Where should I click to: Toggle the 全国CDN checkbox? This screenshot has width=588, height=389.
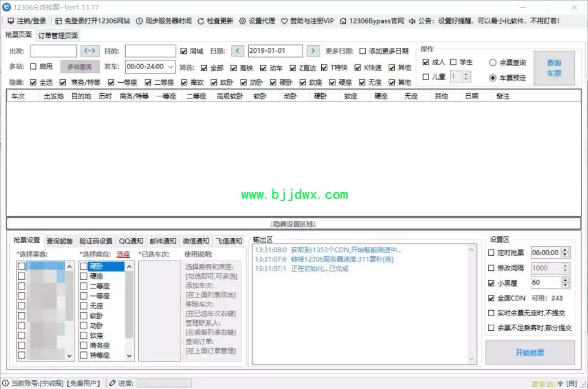tap(491, 298)
